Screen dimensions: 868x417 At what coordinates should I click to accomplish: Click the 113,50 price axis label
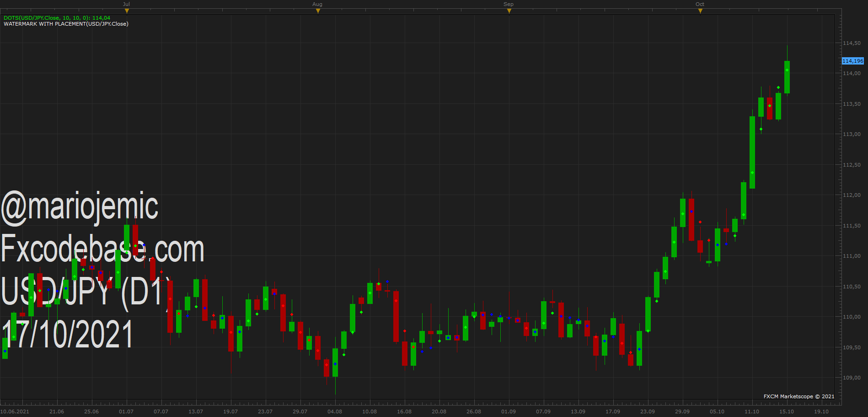point(852,104)
